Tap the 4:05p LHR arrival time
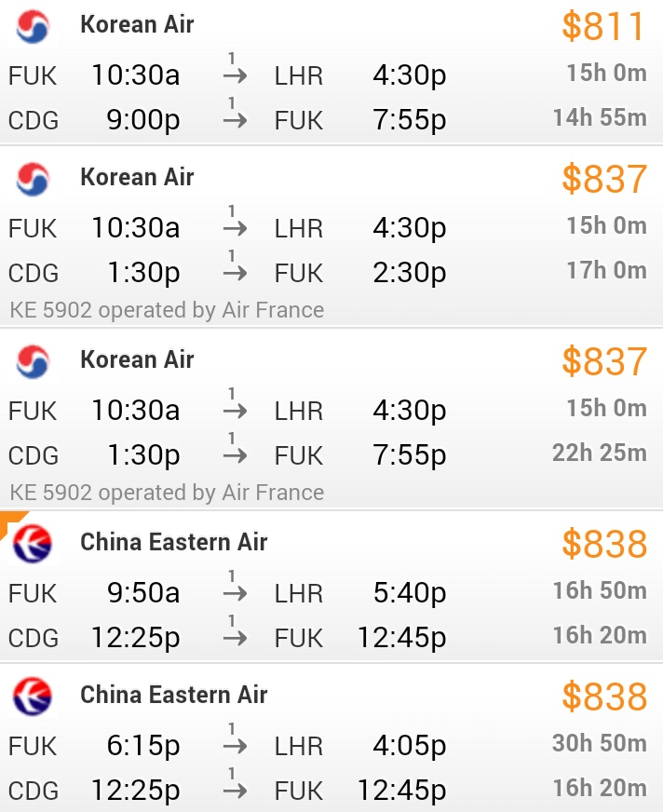This screenshot has width=663, height=812. click(409, 746)
